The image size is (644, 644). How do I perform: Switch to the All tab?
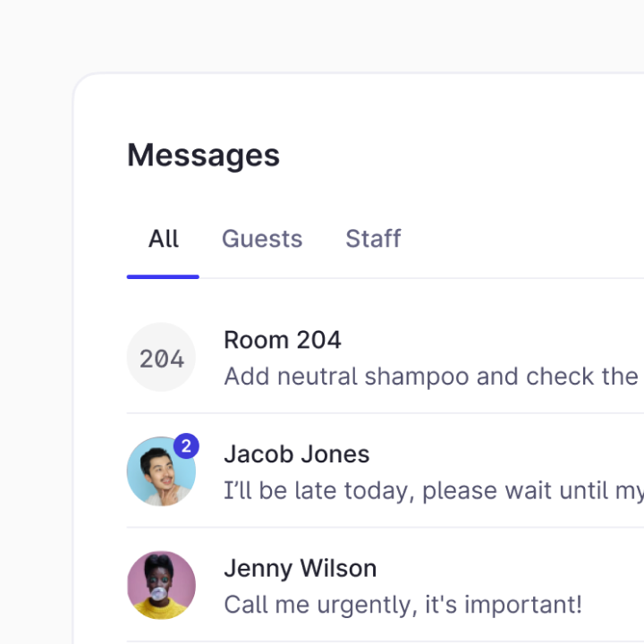coord(164,239)
